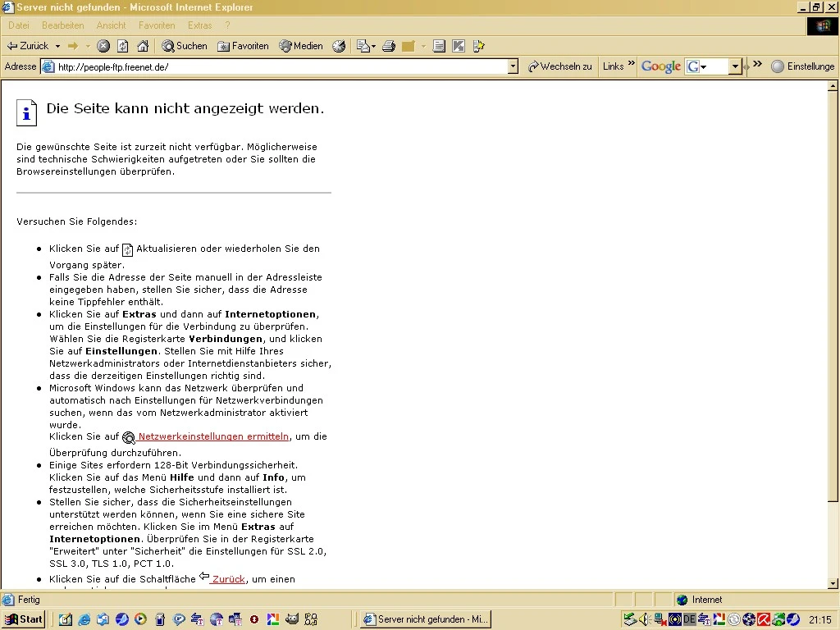Open the Zurück history dropdown arrow
Image resolution: width=840 pixels, height=630 pixels.
(57, 46)
